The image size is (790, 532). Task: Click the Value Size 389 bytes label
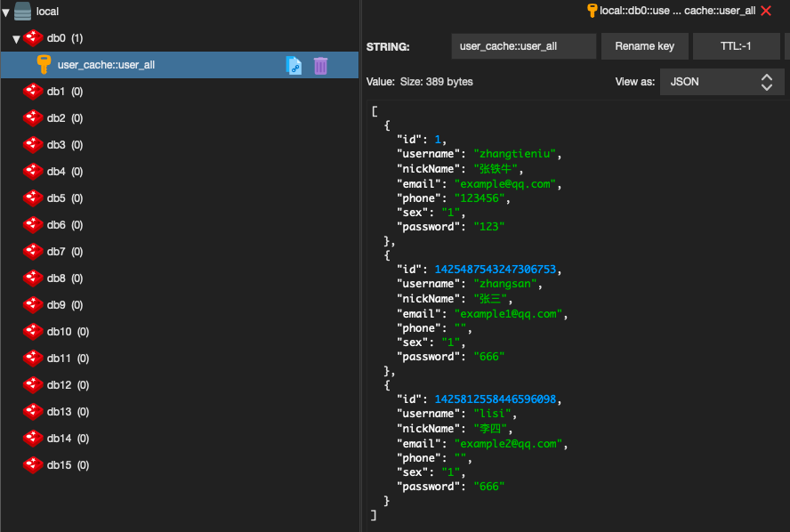(x=420, y=82)
